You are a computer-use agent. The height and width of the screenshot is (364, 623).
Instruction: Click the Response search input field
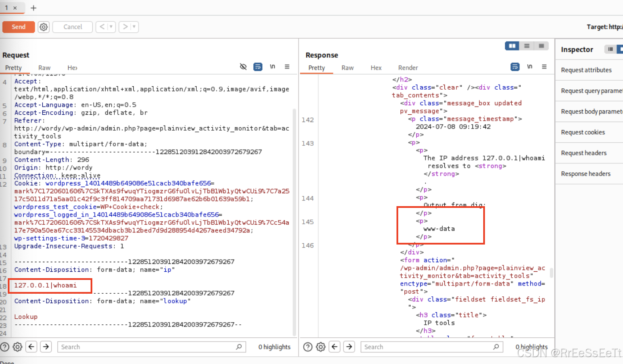[432, 347]
